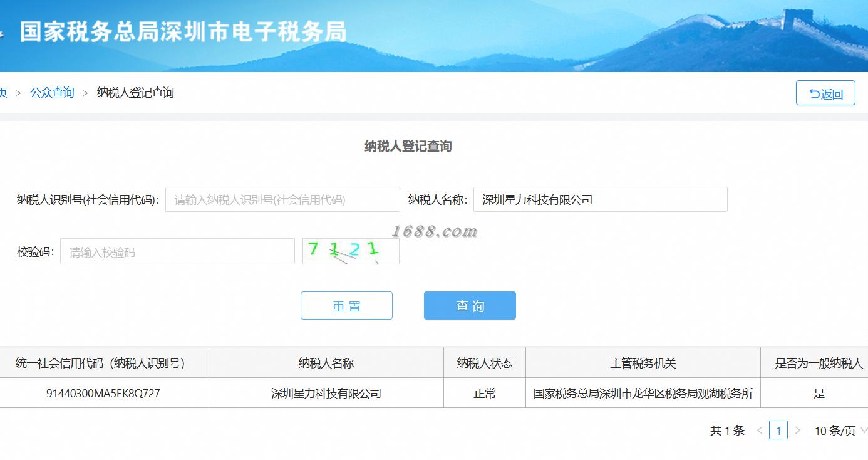Click the 纳税人名称 input field
Screen dimensions: 868x460
[x=601, y=199]
